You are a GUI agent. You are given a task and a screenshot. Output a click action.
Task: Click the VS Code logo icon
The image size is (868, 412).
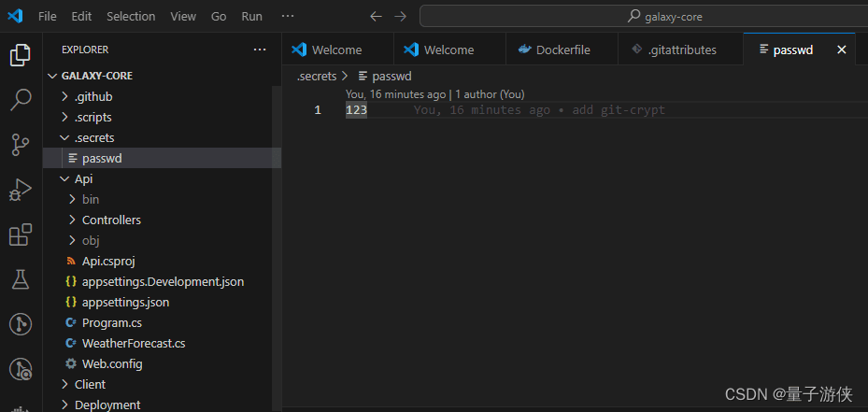(x=15, y=16)
